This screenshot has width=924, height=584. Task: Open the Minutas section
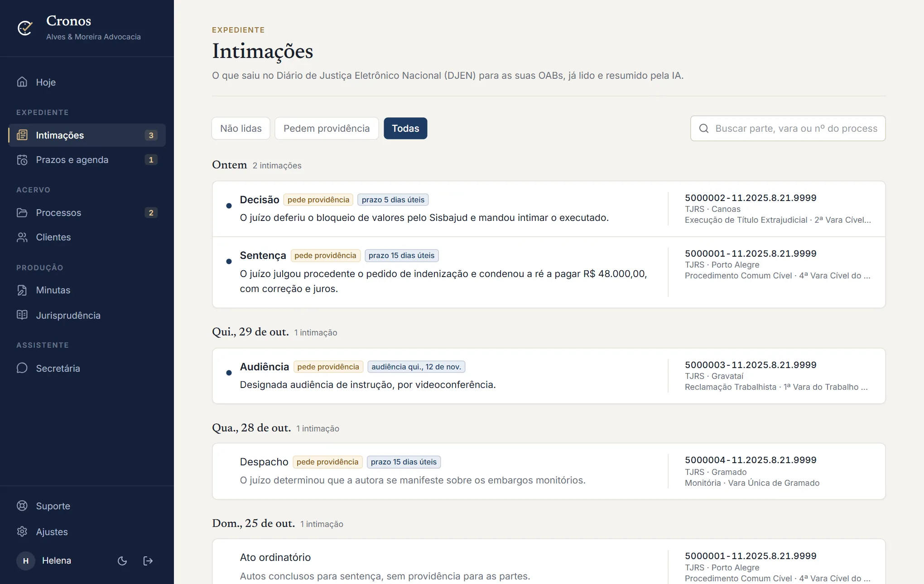tap(87, 290)
